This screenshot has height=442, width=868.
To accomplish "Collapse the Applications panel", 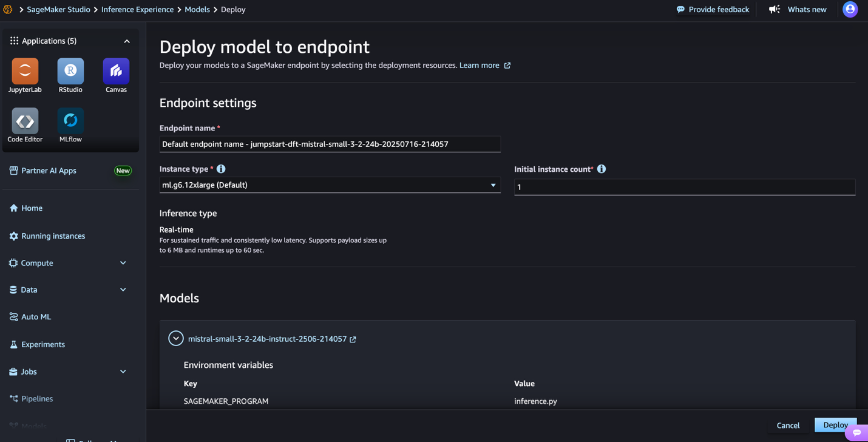I will pyautogui.click(x=127, y=41).
